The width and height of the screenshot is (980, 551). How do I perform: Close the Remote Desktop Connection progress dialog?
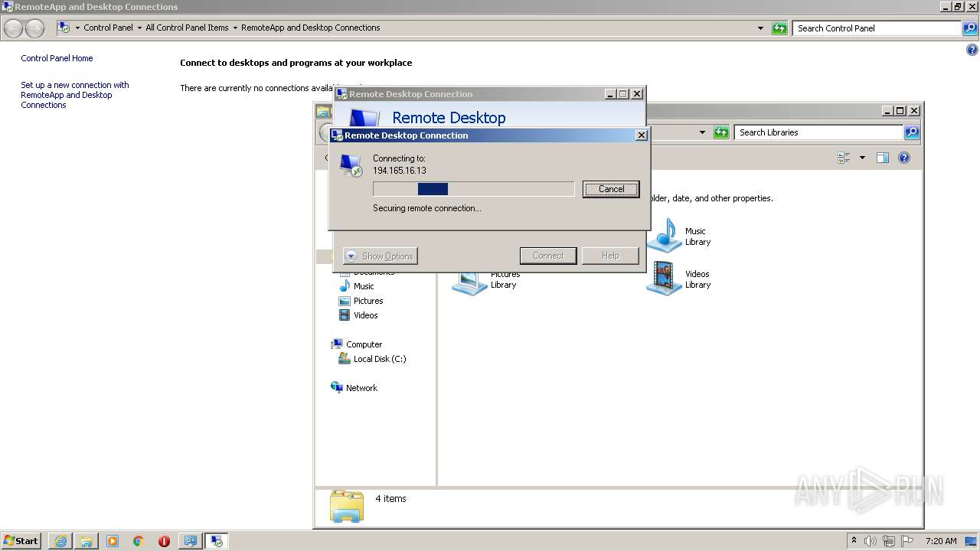[x=642, y=135]
